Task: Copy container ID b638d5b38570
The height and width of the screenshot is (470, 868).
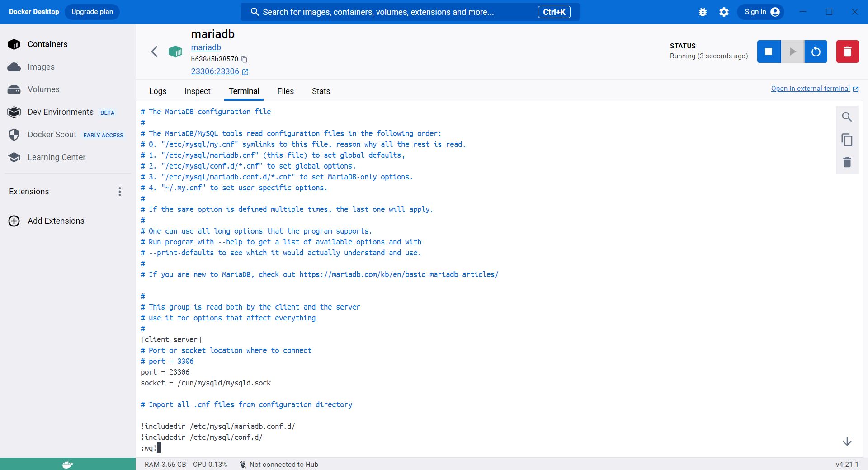Action: (x=244, y=59)
